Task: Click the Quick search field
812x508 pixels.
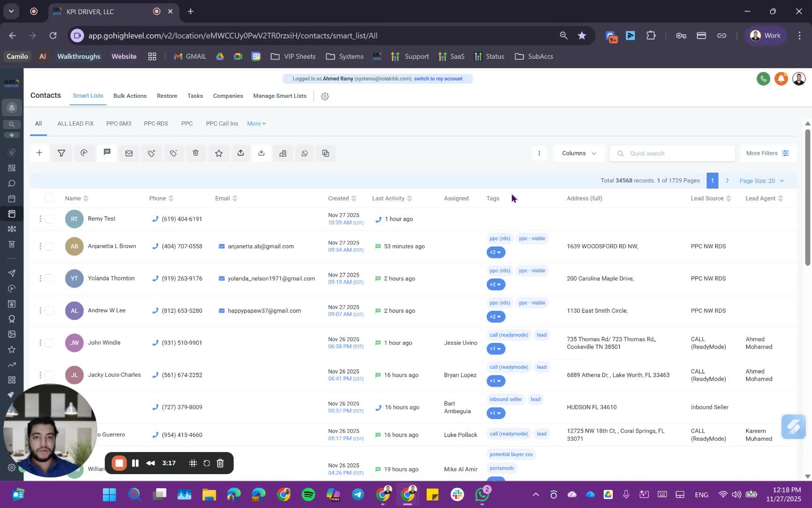Action: [x=672, y=153]
